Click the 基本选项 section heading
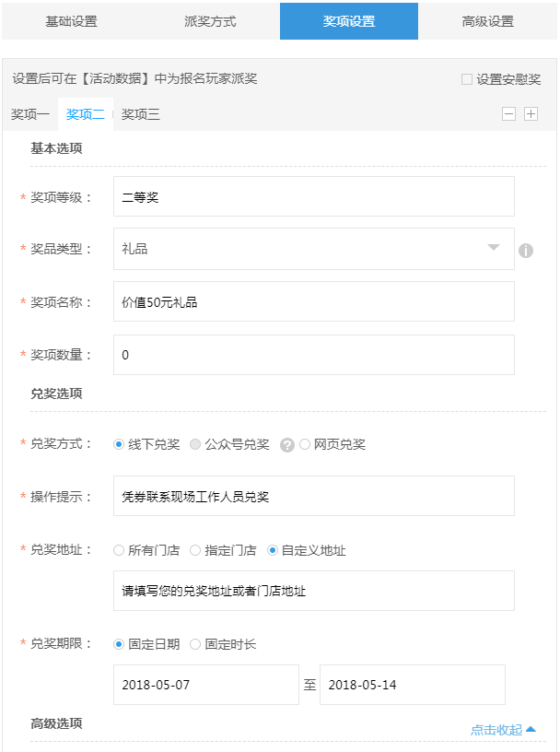Screen dimensions: 560x752 (56, 148)
